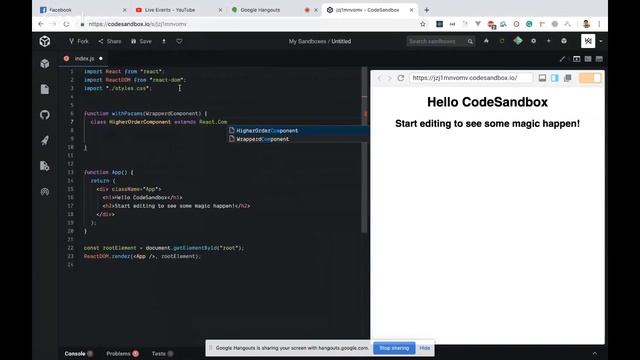The image size is (640, 360).
Task: Click the upload/export arrow icon in the header
Action: [x=164, y=41]
